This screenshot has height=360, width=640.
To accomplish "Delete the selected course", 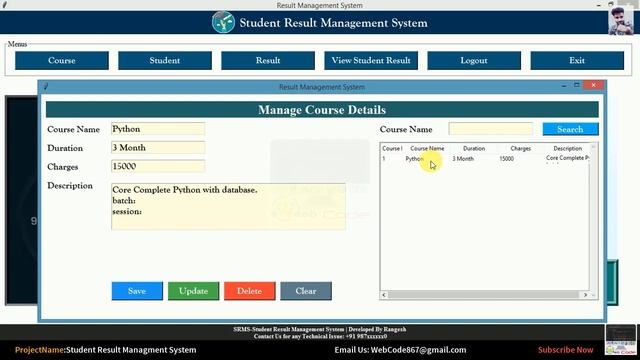I will click(250, 291).
